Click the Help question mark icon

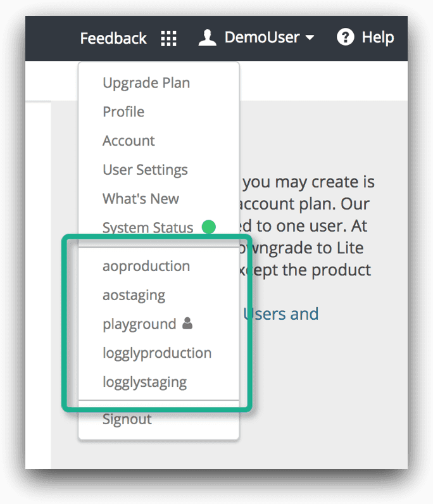click(345, 37)
